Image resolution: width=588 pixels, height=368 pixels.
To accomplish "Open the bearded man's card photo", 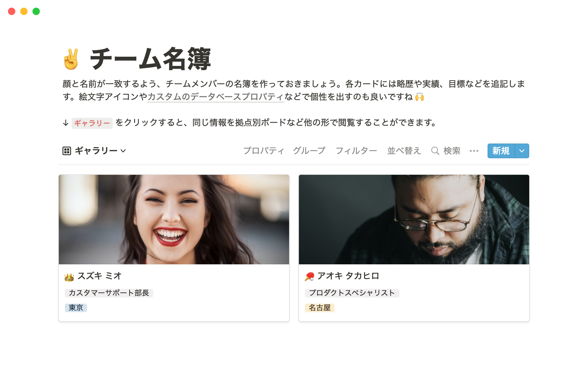I will (414, 220).
